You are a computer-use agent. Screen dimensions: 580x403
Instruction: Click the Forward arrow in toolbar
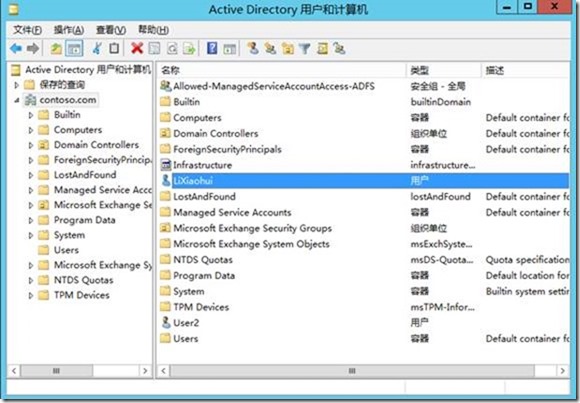pyautogui.click(x=33, y=48)
